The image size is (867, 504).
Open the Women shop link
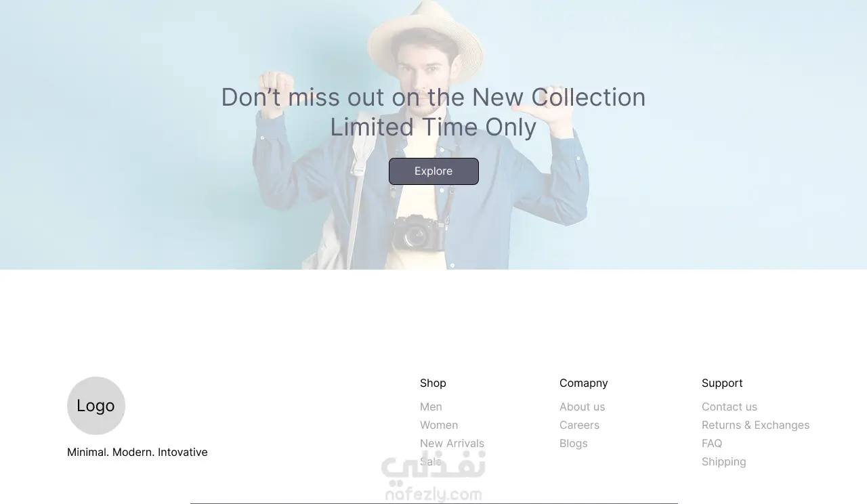[x=439, y=425]
